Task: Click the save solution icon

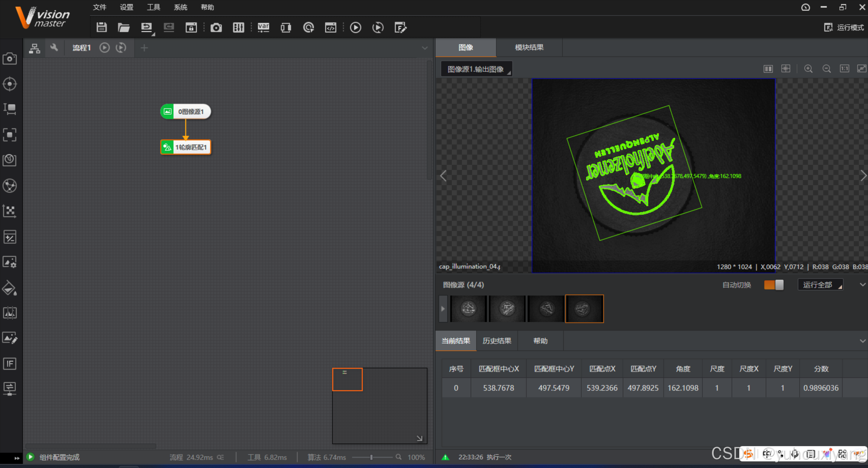Action: (x=101, y=27)
